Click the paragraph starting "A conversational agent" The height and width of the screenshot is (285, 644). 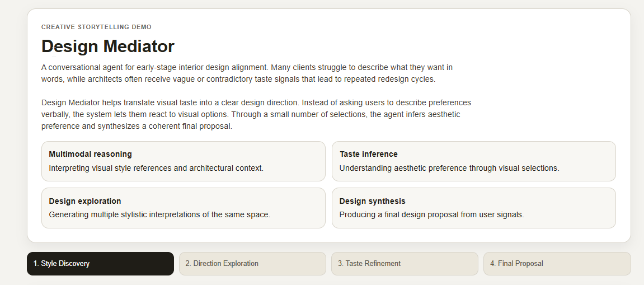[x=247, y=67]
